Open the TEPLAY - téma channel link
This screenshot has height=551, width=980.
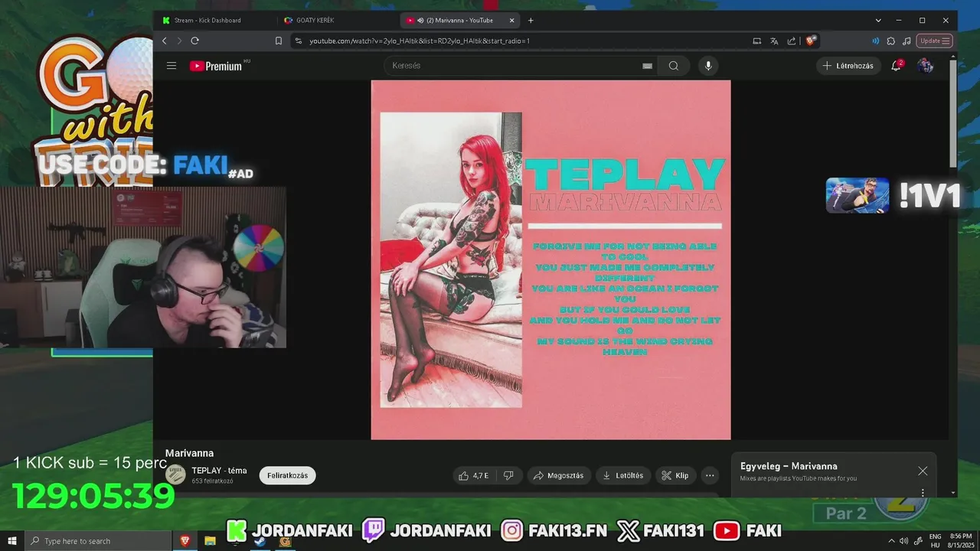(219, 471)
